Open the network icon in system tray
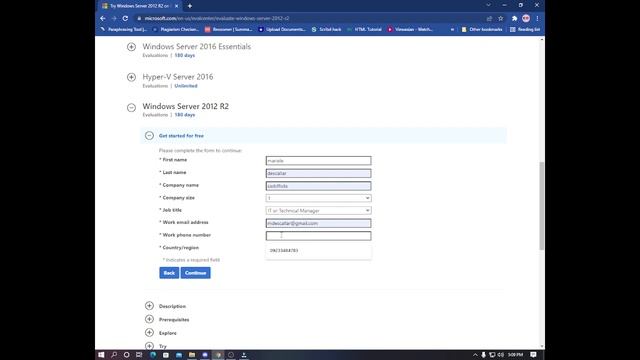 coord(492,355)
